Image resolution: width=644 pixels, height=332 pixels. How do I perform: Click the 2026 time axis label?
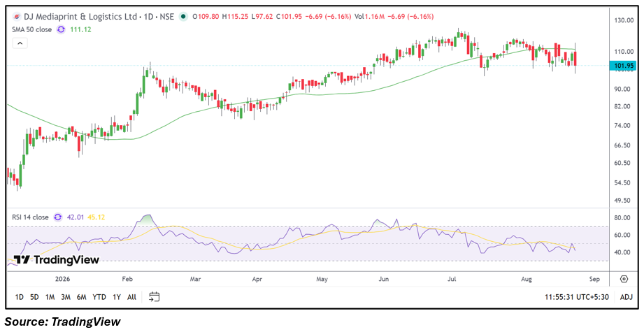click(x=62, y=279)
